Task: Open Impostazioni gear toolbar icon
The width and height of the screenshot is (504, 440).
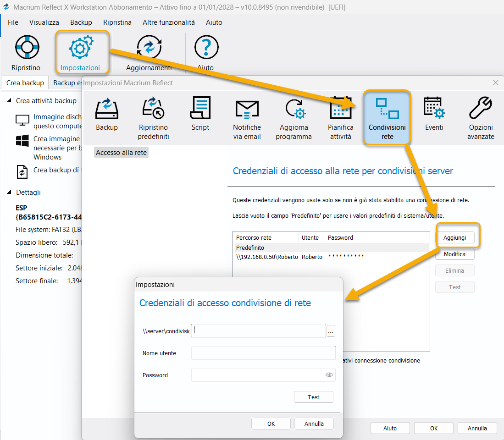Action: pyautogui.click(x=81, y=48)
